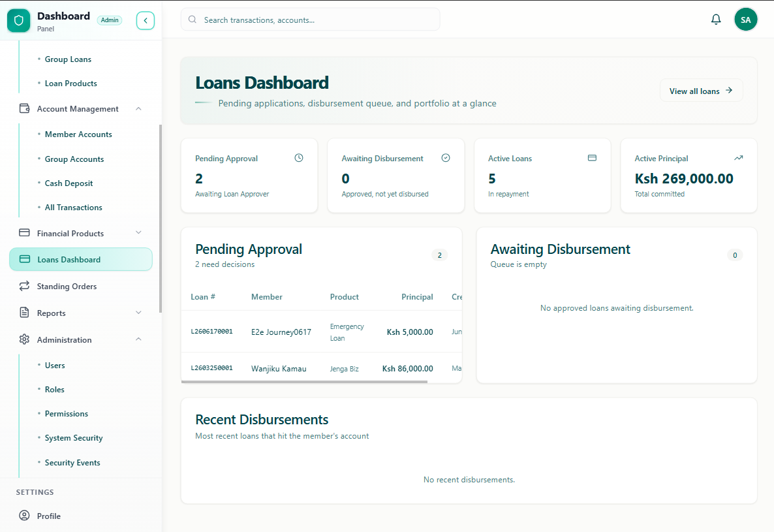Click loan number L2606170001

[211, 332]
